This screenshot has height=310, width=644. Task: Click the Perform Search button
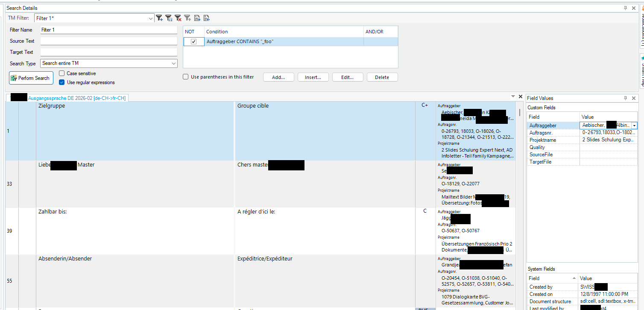coord(30,78)
